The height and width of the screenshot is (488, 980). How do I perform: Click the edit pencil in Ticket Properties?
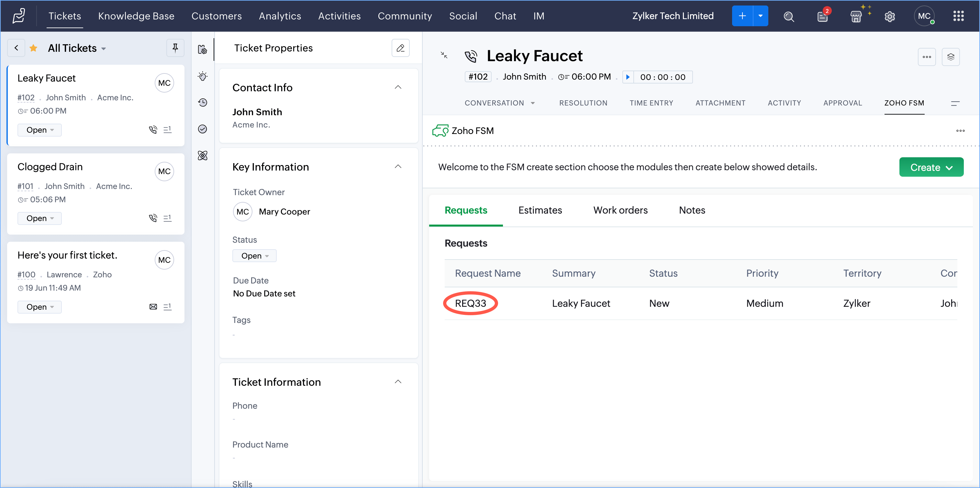400,48
